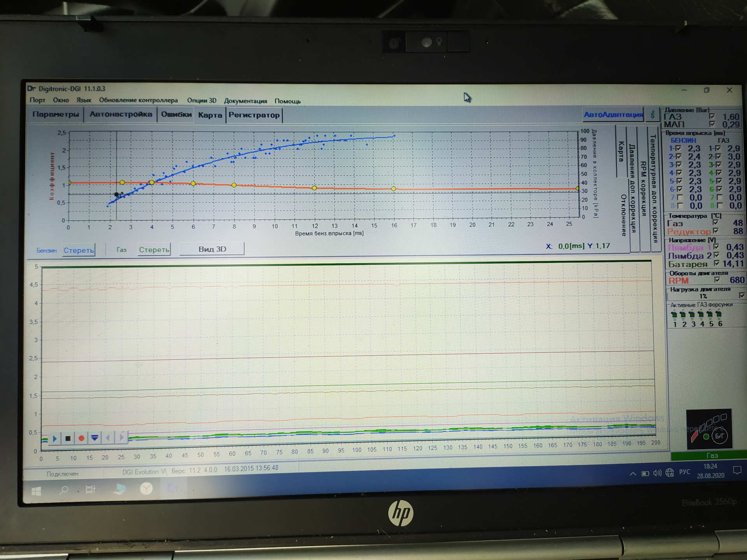
Task: Start recording with the red circle button
Action: click(x=81, y=438)
